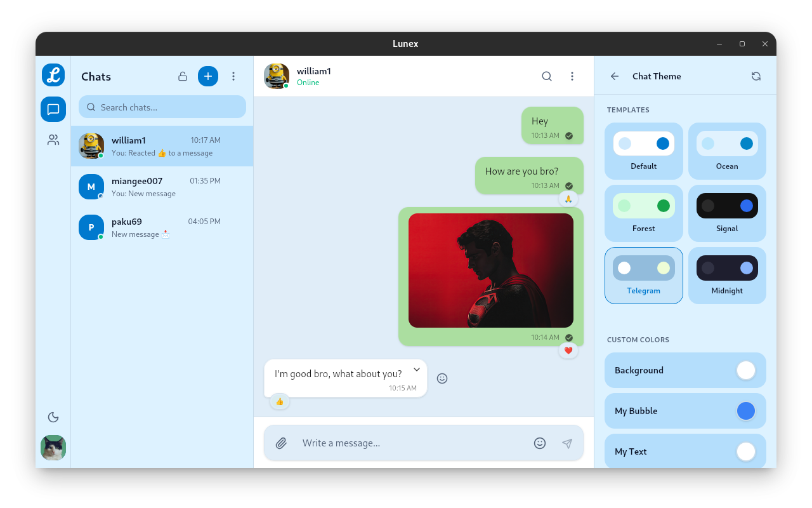The image size is (812, 508).
Task: Enable the Forest theme toggle
Action: tap(644, 206)
